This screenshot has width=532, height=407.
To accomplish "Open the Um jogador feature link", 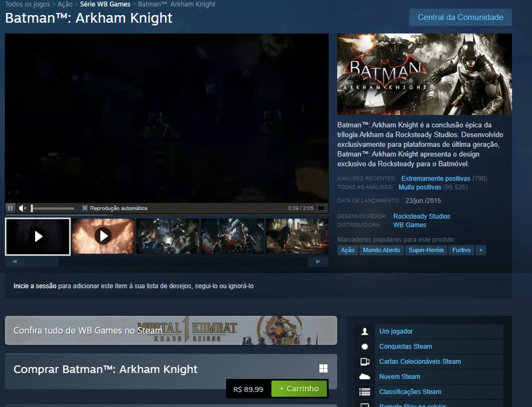I will [396, 331].
